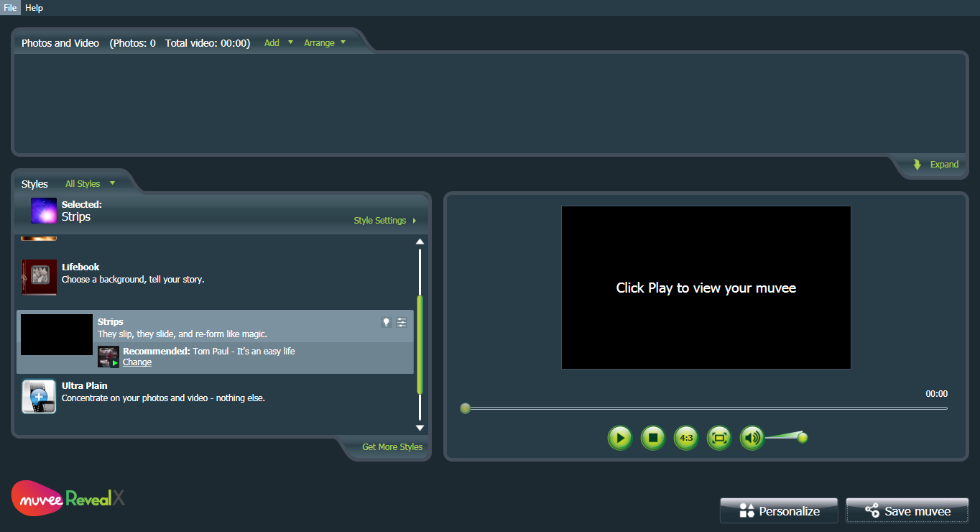Click the Save muvee button
This screenshot has height=532, width=980.
907,511
